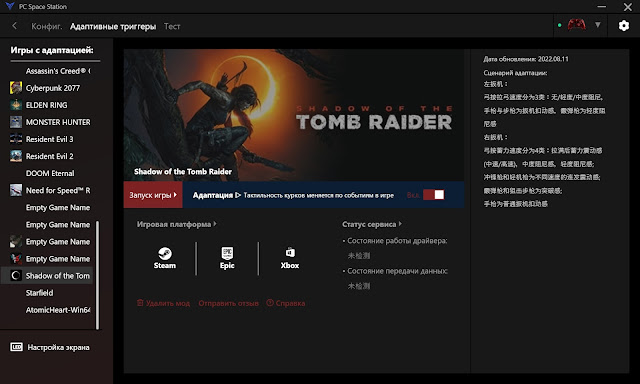Select Resident Evil 2 game name

(x=49, y=156)
